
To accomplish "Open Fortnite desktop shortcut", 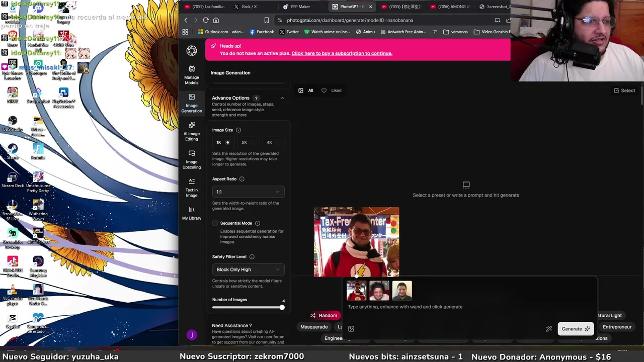I will tap(38, 151).
